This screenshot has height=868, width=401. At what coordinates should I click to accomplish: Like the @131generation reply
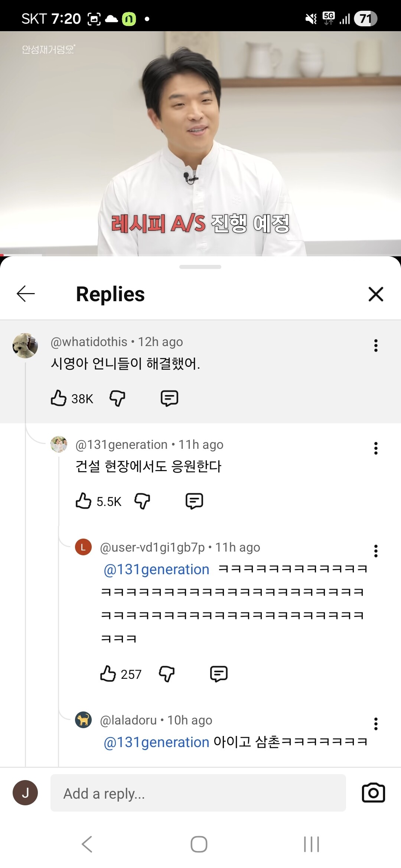point(84,501)
